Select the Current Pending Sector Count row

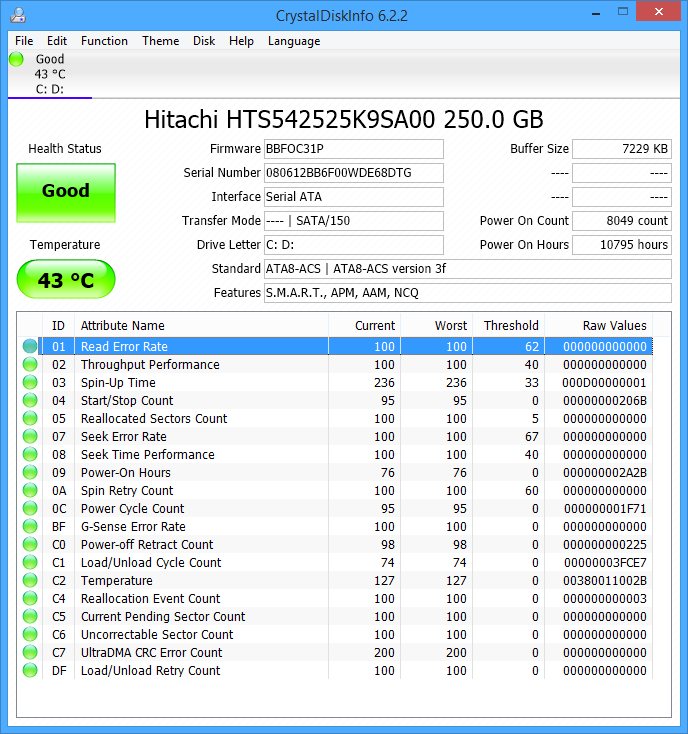[163, 617]
